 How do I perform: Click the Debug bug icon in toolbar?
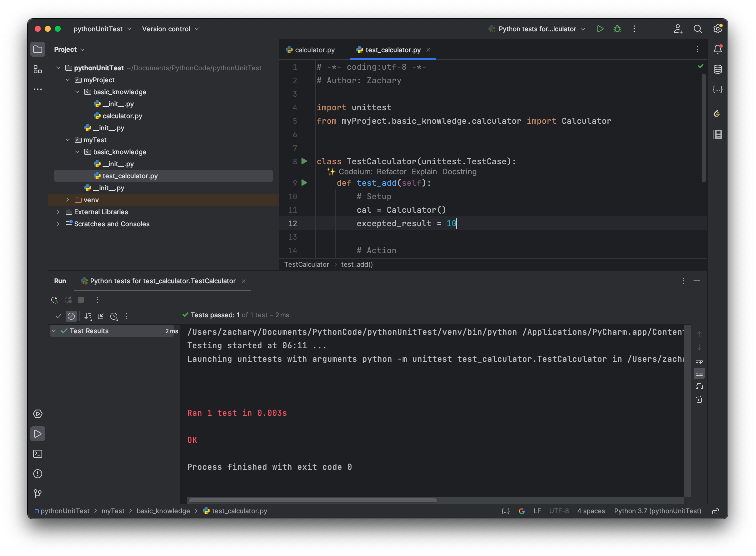617,29
